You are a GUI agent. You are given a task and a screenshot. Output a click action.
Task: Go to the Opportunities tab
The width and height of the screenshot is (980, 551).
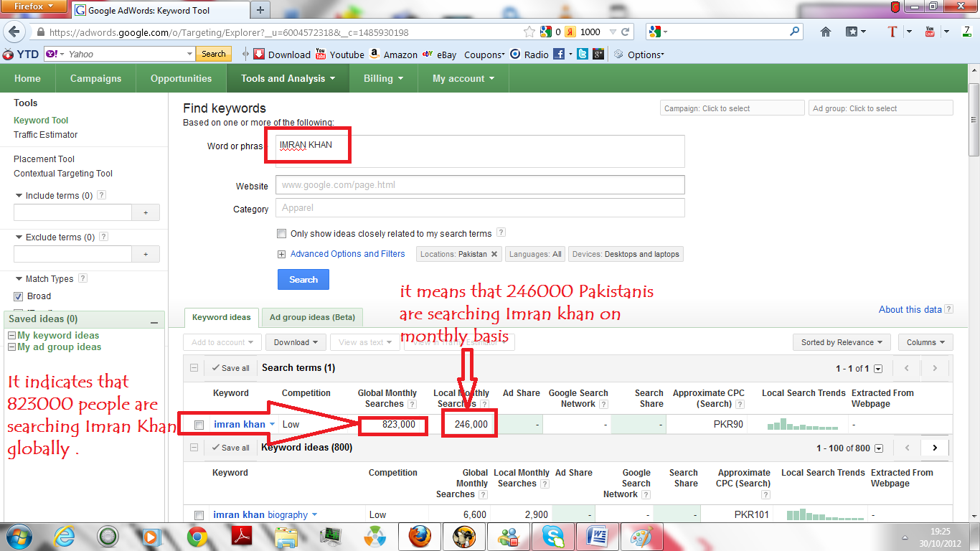(181, 79)
